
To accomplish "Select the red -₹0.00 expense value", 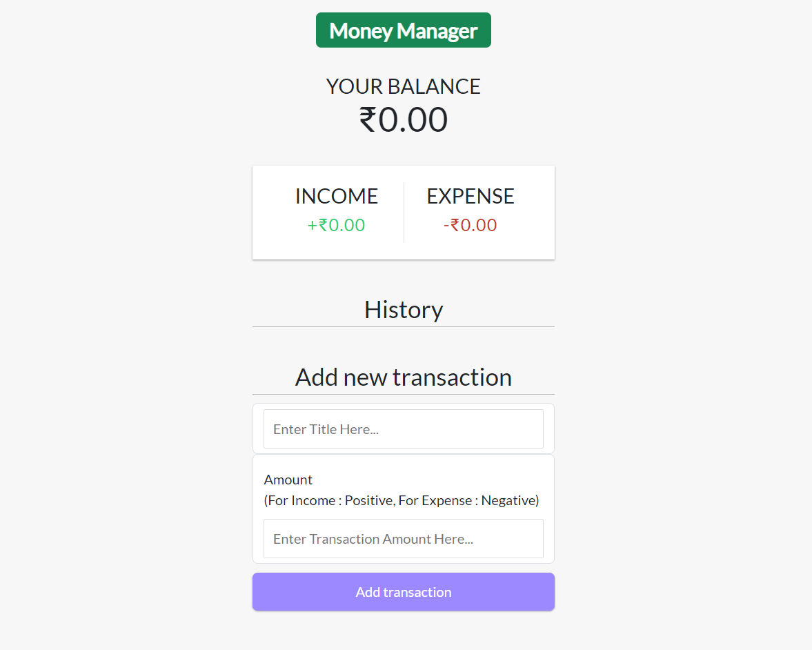I will 470,225.
